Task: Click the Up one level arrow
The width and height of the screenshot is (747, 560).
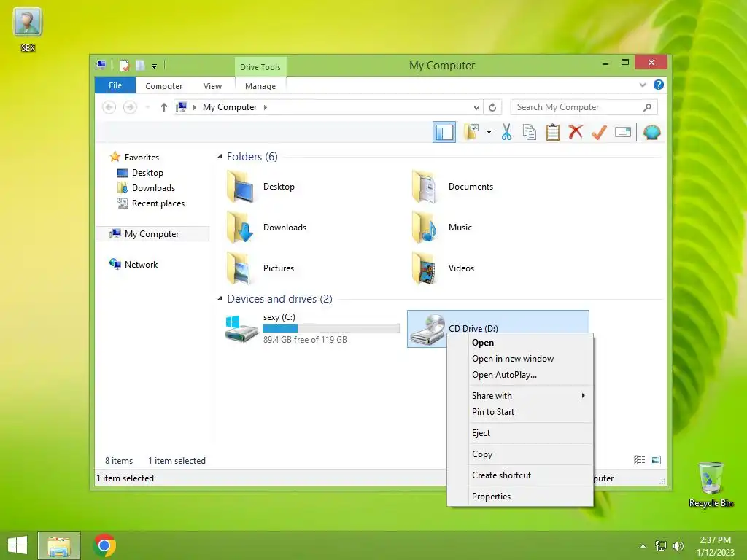Action: pos(163,107)
